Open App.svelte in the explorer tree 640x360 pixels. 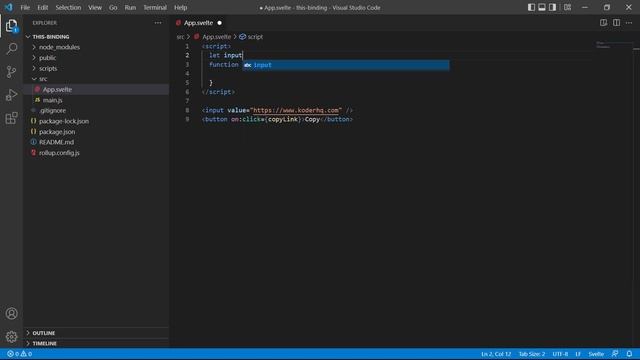(x=57, y=89)
